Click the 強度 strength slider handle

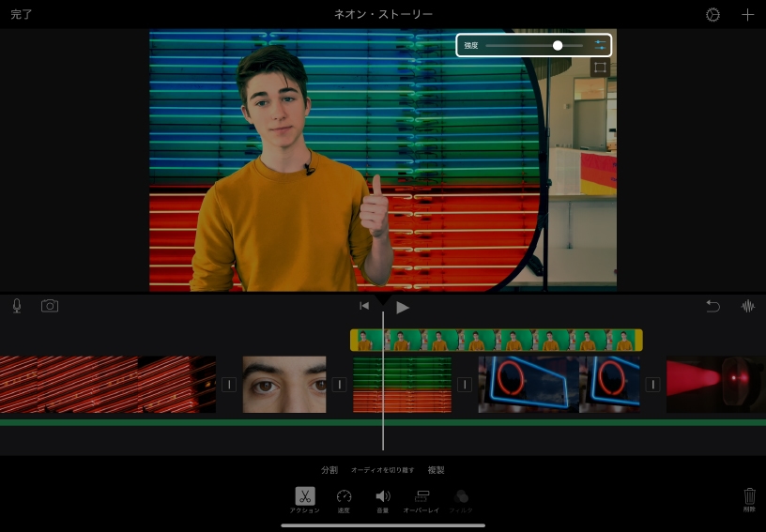click(558, 45)
